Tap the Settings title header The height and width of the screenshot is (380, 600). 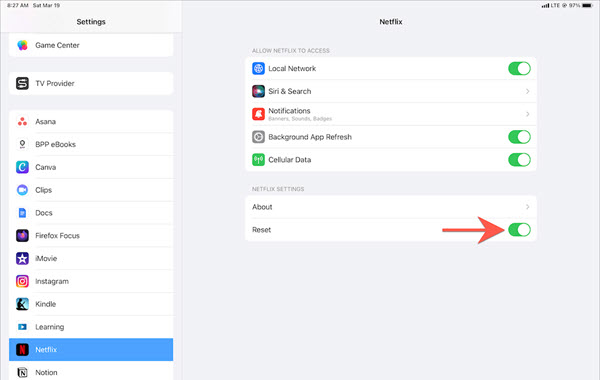[x=91, y=22]
